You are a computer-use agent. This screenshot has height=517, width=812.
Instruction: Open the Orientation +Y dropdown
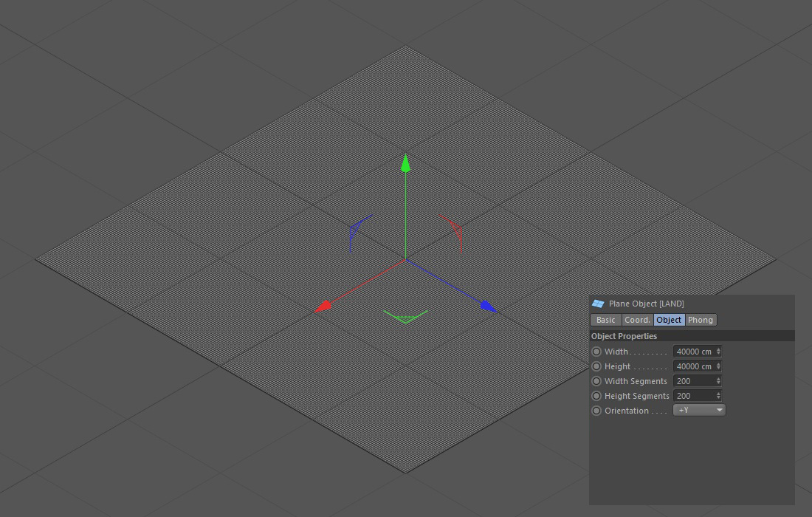point(699,410)
